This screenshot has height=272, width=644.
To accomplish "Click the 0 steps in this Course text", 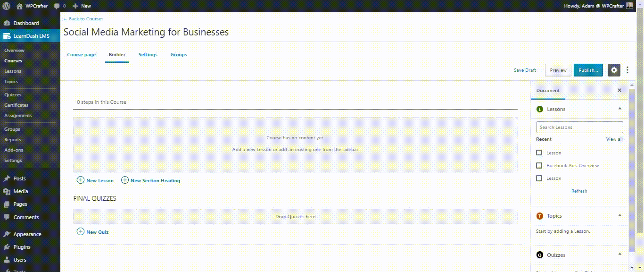I will (x=102, y=102).
